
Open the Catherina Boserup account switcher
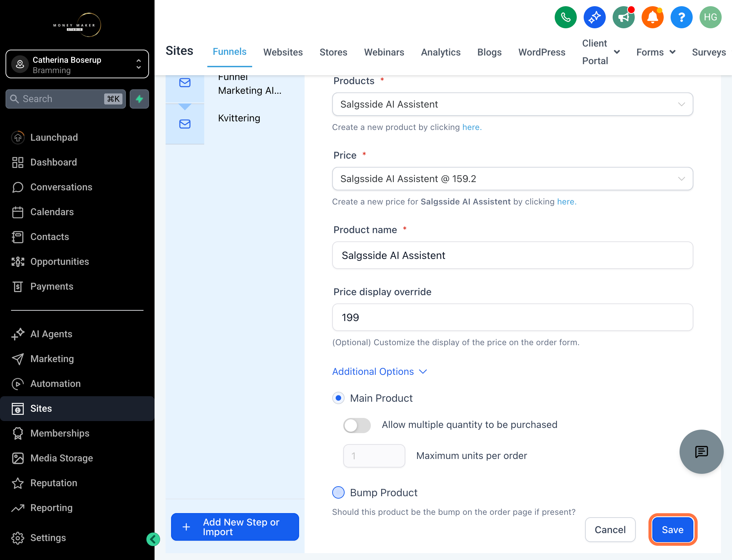77,64
